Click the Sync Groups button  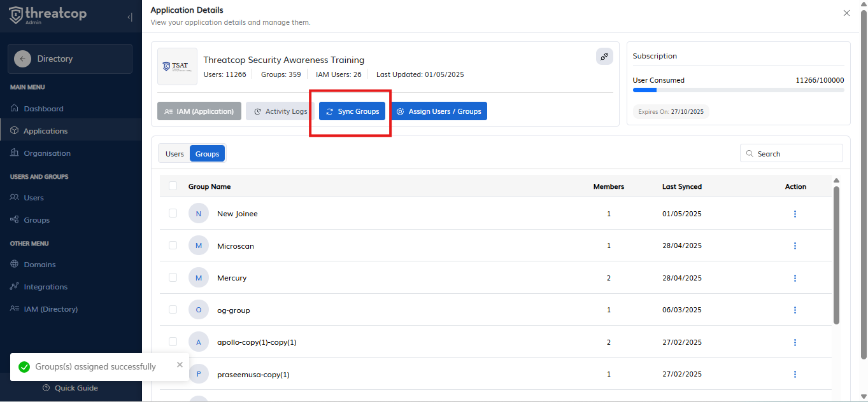pyautogui.click(x=352, y=111)
